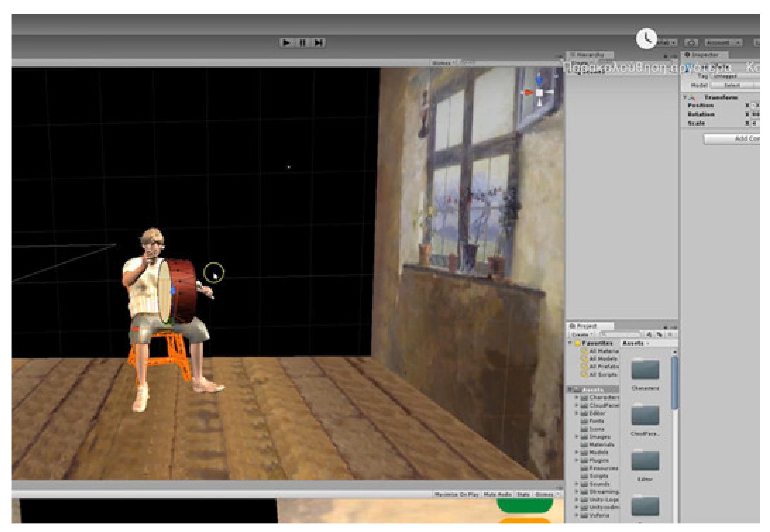This screenshot has width=770, height=532.
Task: Expand the Sounds folder in tree
Action: 576,483
